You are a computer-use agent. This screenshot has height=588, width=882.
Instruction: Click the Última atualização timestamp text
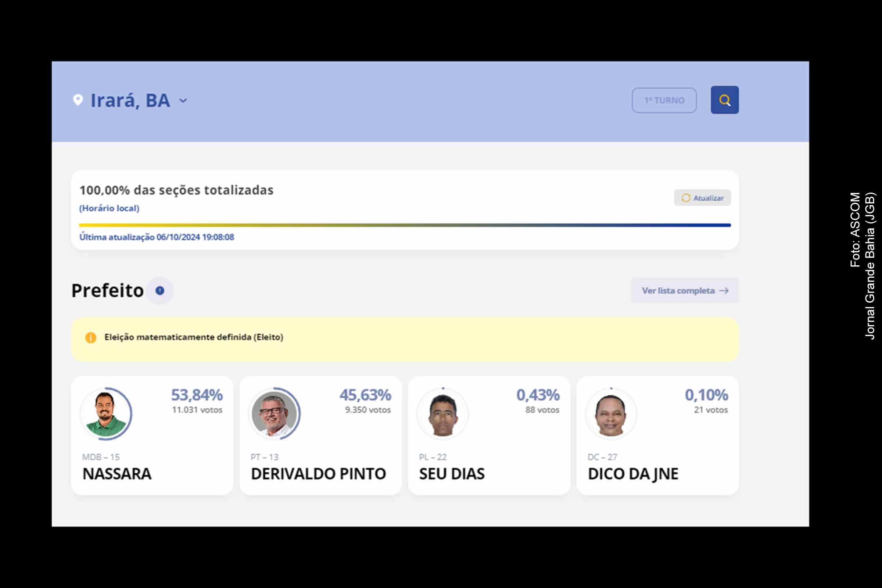(x=157, y=237)
